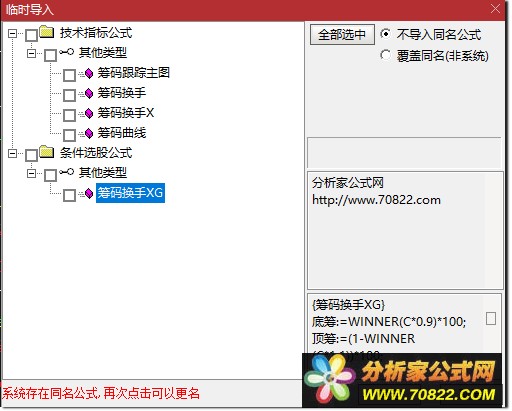Viewport: 512px width, 411px height.
Task: Click the 底筹:=WINNER(C*0.9)*100; code line
Action: pyautogui.click(x=389, y=322)
